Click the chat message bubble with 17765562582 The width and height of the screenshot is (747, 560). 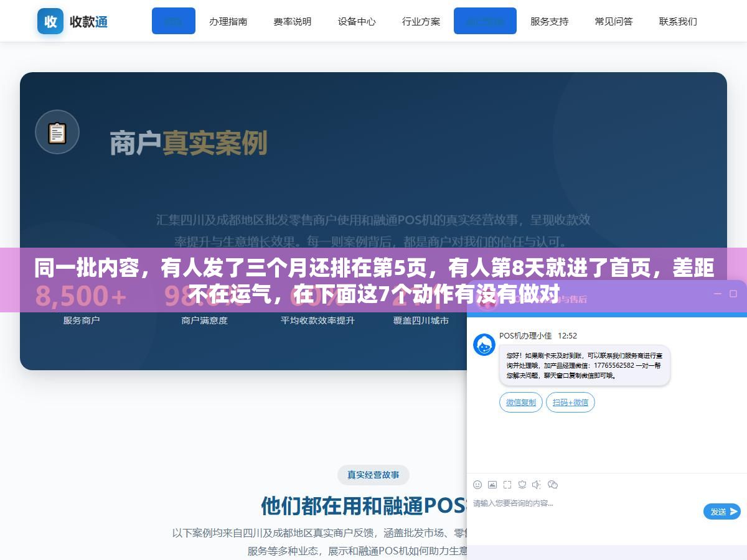click(585, 365)
